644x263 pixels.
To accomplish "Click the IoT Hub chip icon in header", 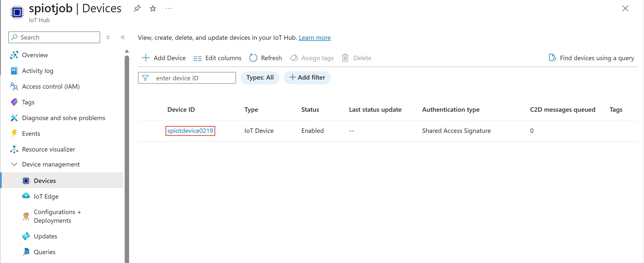I will [17, 12].
